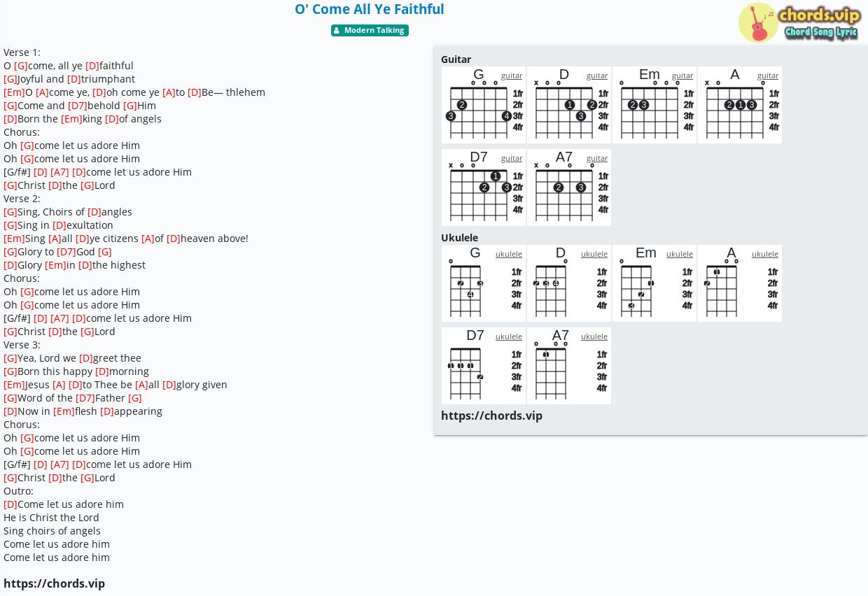Select the ukulele A chord diagram
Image resolution: width=868 pixels, height=596 pixels.
740,283
